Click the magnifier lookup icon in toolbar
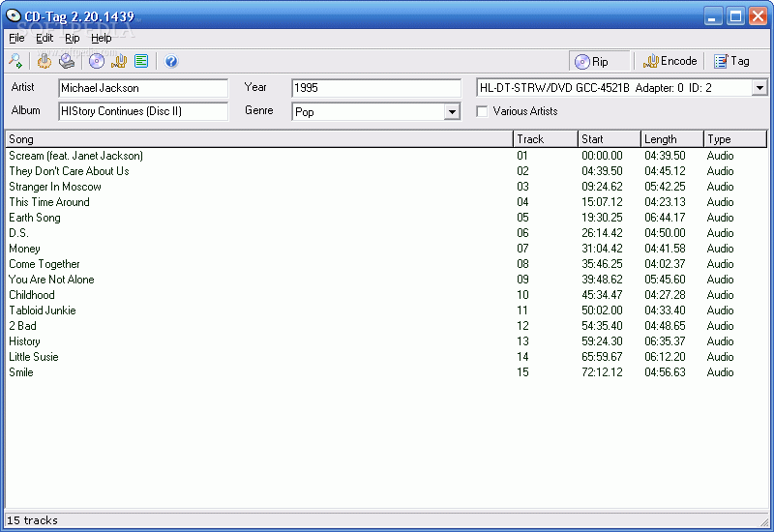 pyautogui.click(x=15, y=61)
